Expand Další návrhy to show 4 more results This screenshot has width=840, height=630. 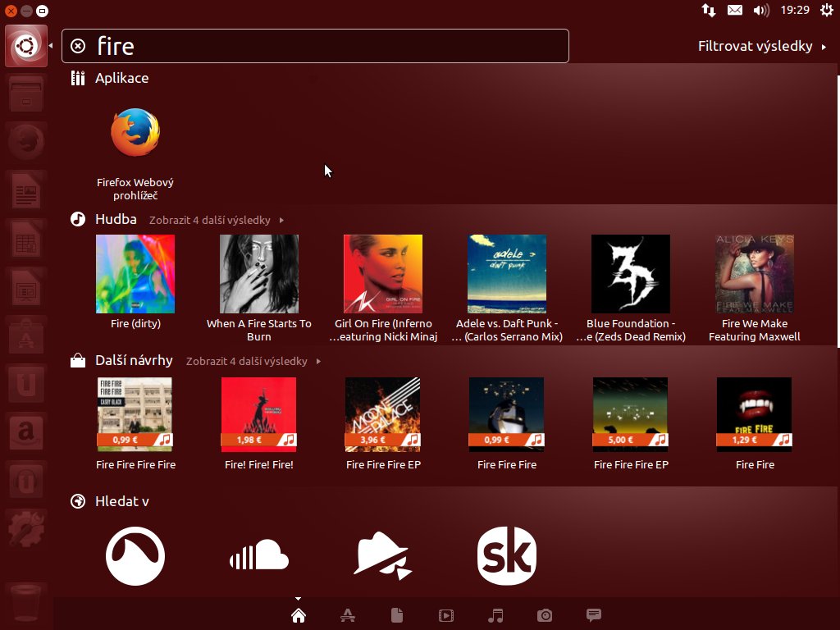click(x=253, y=361)
